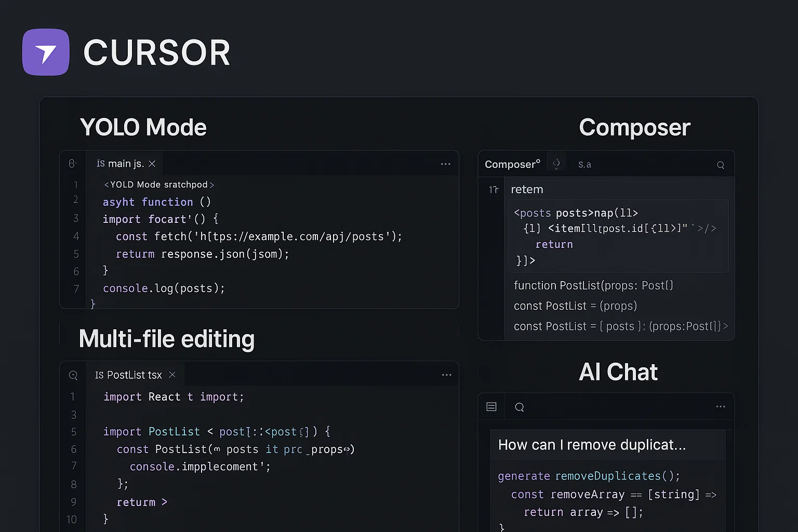The height and width of the screenshot is (532, 798).
Task: Click the '<itemIll' code line in Composer
Action: pyautogui.click(x=620, y=228)
